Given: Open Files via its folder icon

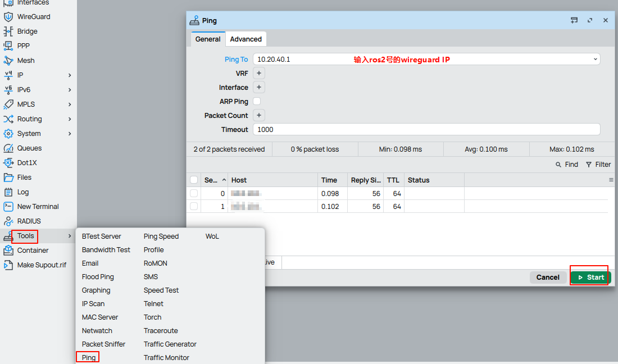Looking at the screenshot, I should (x=8, y=178).
